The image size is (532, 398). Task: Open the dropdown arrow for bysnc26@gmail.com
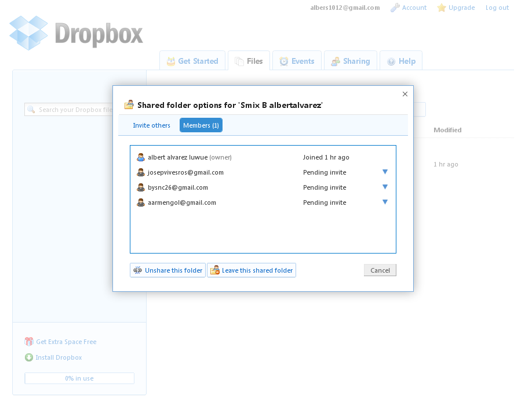coord(385,187)
